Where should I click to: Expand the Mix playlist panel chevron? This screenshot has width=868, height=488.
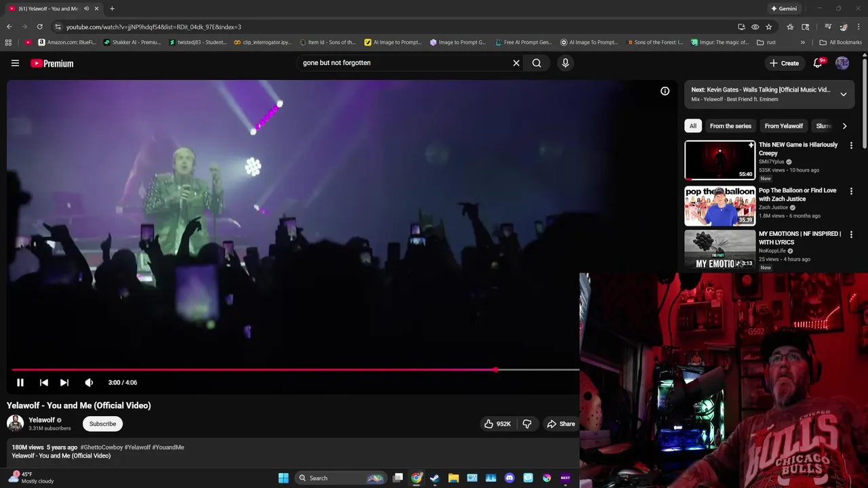[844, 94]
